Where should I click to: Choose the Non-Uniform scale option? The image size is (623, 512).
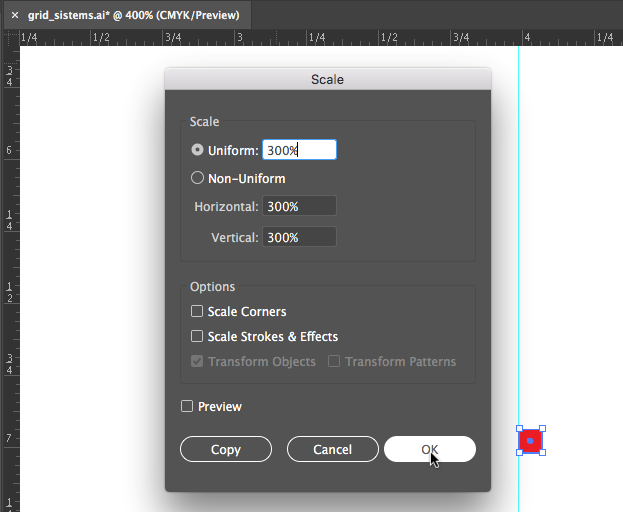197,179
